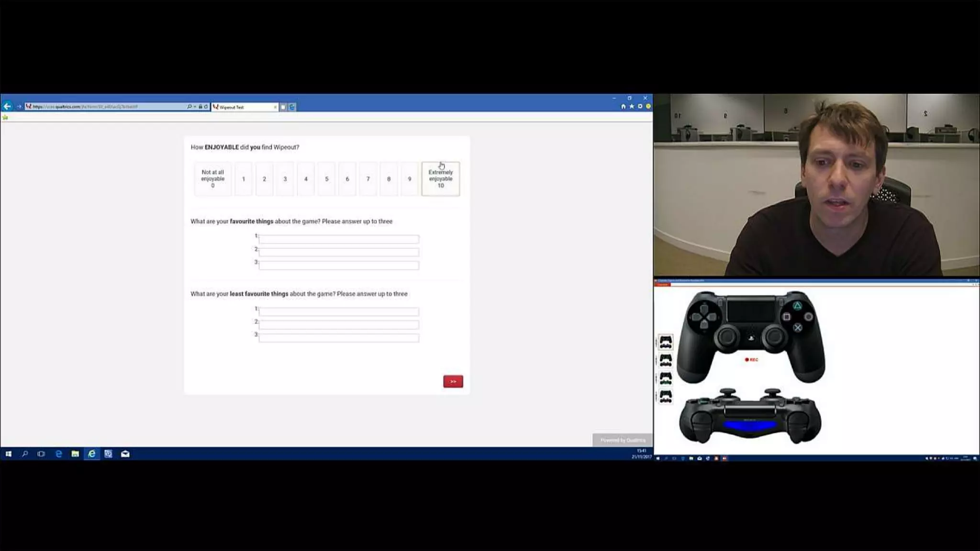Select the top controller thumbnail in sidebar

click(x=666, y=342)
